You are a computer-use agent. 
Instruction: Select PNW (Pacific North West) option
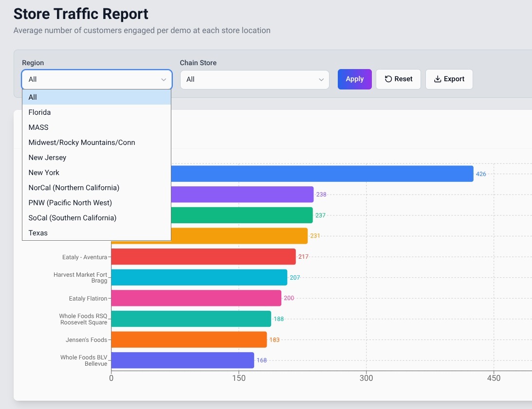[96, 203]
